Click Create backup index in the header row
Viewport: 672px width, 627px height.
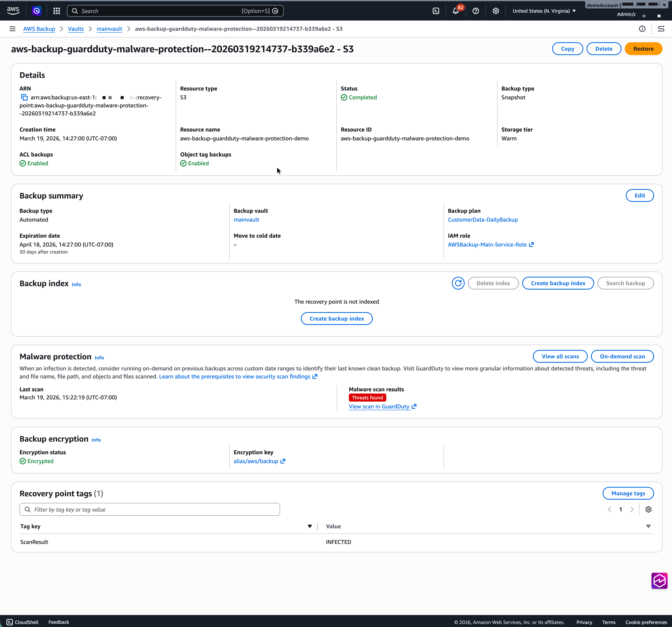coord(558,283)
